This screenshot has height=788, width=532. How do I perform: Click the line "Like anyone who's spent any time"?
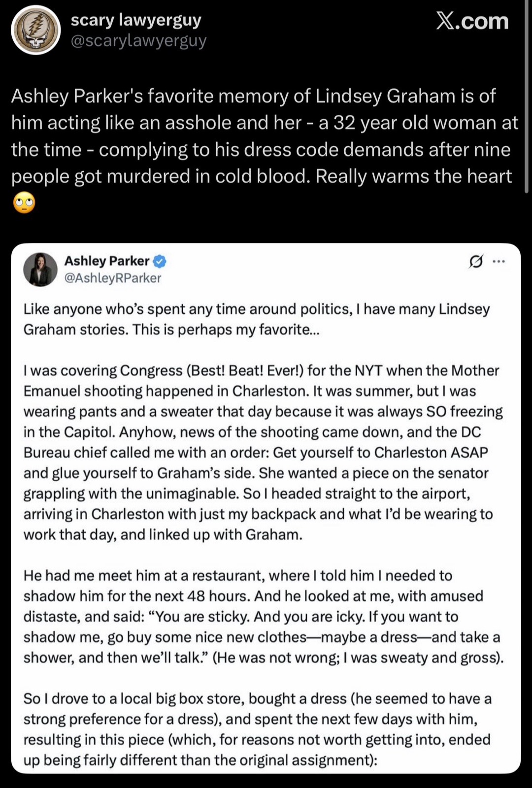(257, 309)
